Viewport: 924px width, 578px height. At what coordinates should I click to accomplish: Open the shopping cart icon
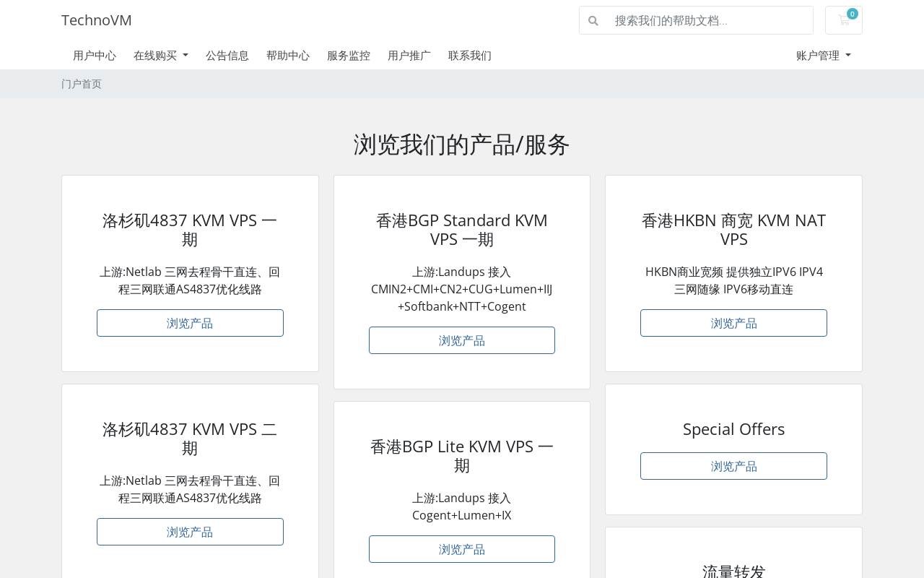[x=843, y=20]
